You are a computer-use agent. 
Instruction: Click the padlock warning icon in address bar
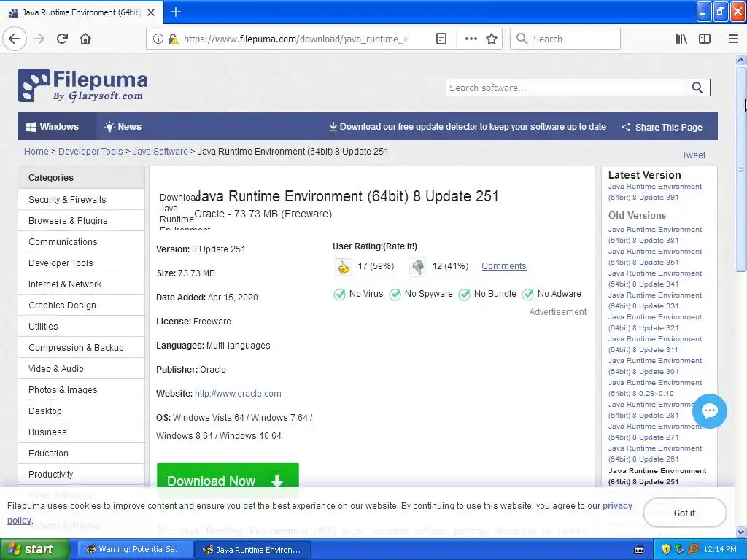point(173,39)
